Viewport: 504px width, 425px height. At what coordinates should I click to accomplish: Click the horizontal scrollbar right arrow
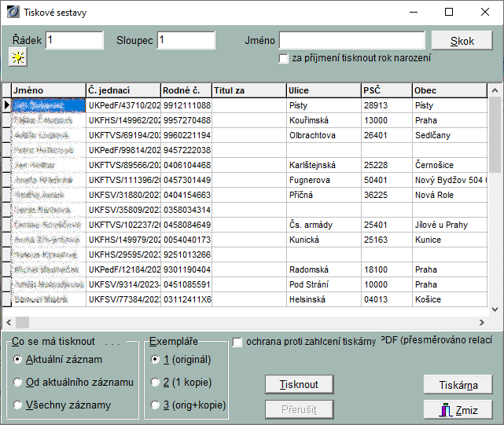point(482,322)
